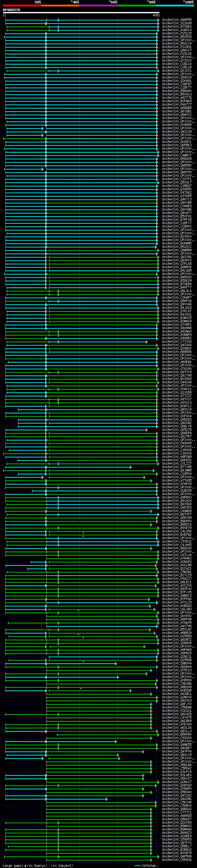Select hit label UniRef100_B0FWK5

click(x=177, y=101)
